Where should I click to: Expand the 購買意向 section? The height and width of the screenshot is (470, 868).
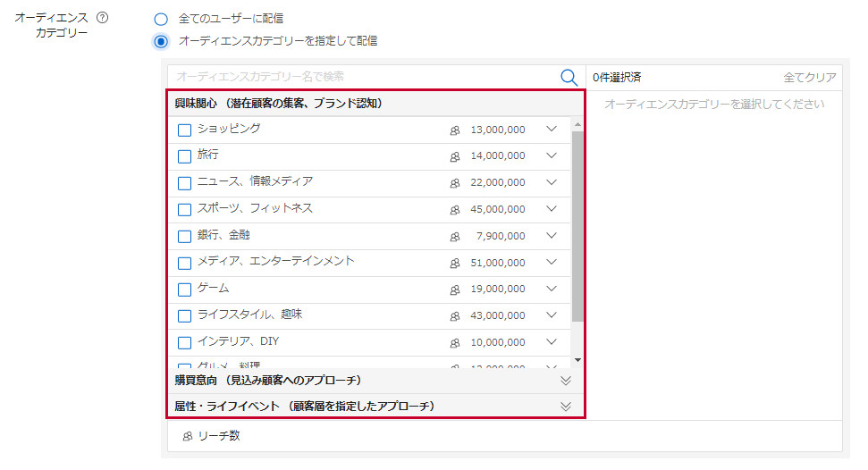tap(565, 381)
